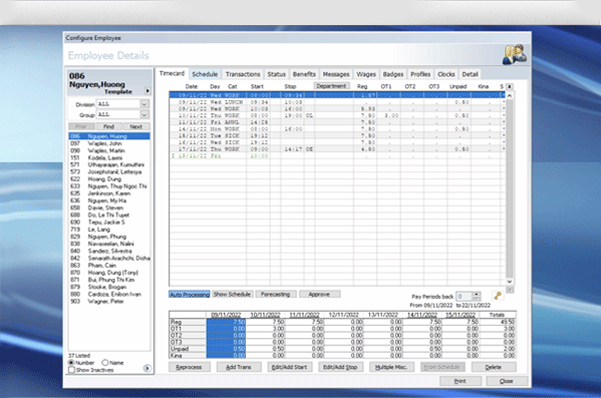Open the Division dropdown
The image size is (601, 398).
[x=144, y=104]
